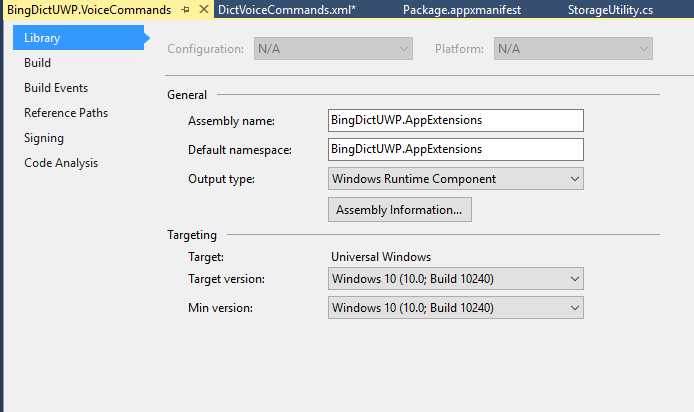Show the Signing page
The width and height of the screenshot is (694, 412).
[44, 138]
